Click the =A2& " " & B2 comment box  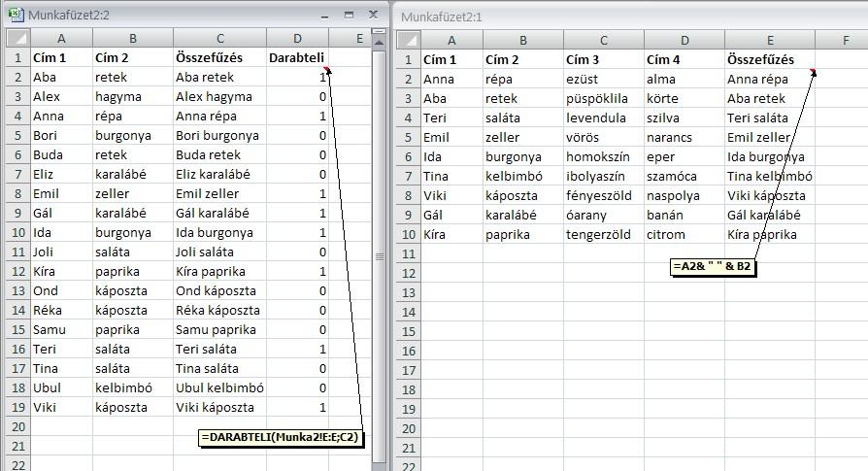pos(713,266)
